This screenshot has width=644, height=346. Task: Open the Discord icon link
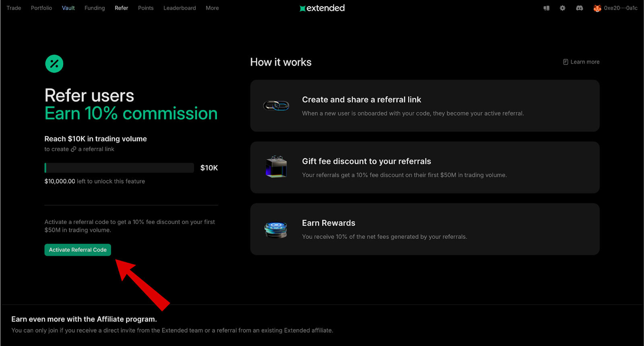[580, 8]
